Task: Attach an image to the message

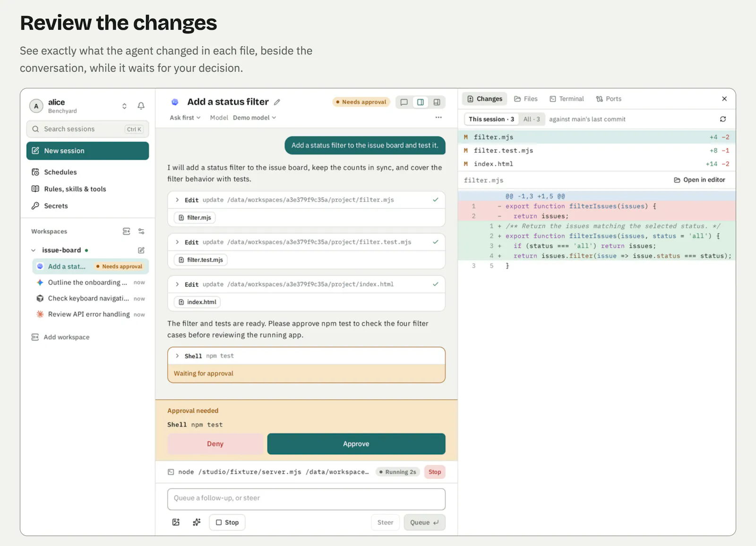Action: click(x=176, y=522)
